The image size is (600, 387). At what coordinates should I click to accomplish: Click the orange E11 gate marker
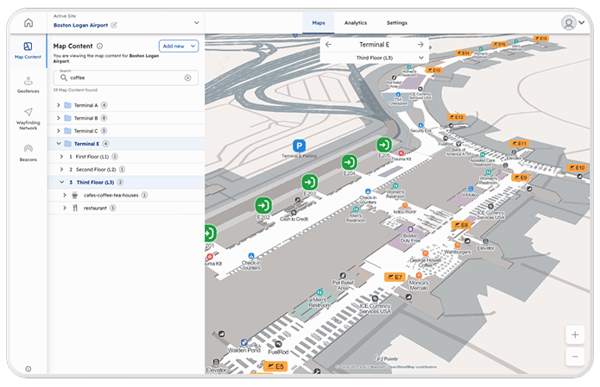[519, 144]
